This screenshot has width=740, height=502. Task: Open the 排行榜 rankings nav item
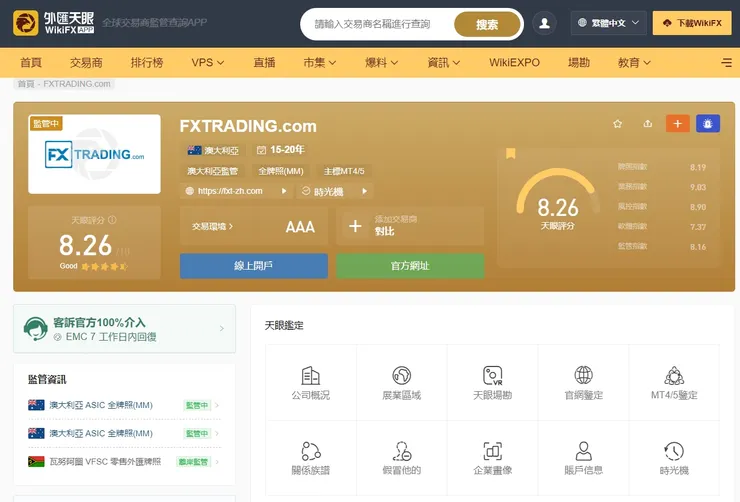coord(147,62)
